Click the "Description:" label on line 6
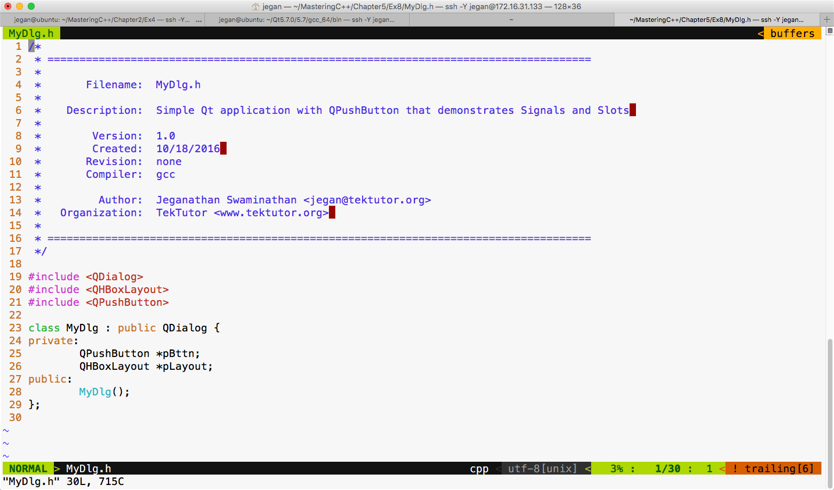This screenshot has height=490, width=834. (x=104, y=110)
